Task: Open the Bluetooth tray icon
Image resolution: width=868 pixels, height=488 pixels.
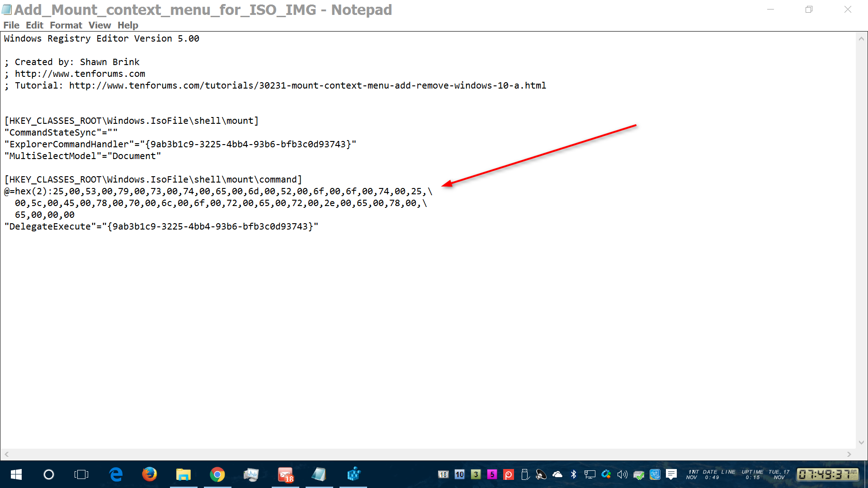Action: [574, 474]
